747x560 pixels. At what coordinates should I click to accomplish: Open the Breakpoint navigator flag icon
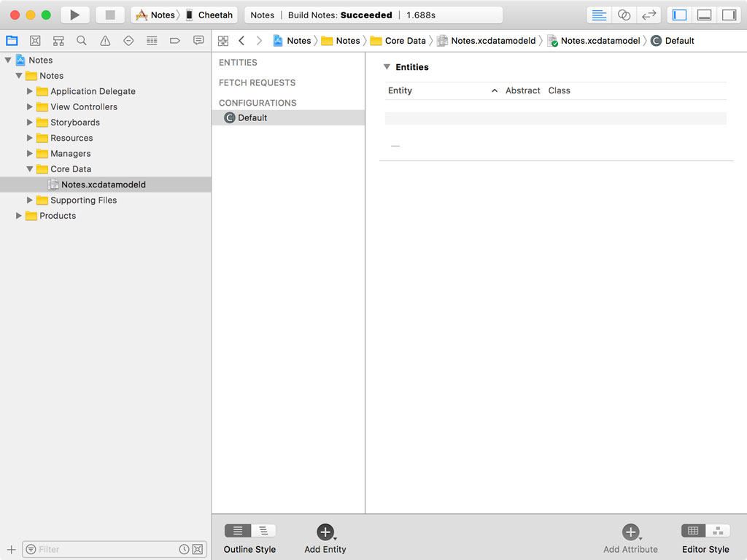tap(174, 40)
